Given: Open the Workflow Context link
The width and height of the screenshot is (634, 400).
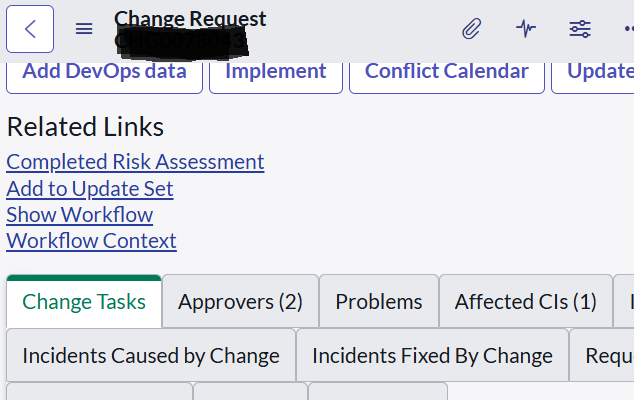Looking at the screenshot, I should click(91, 241).
